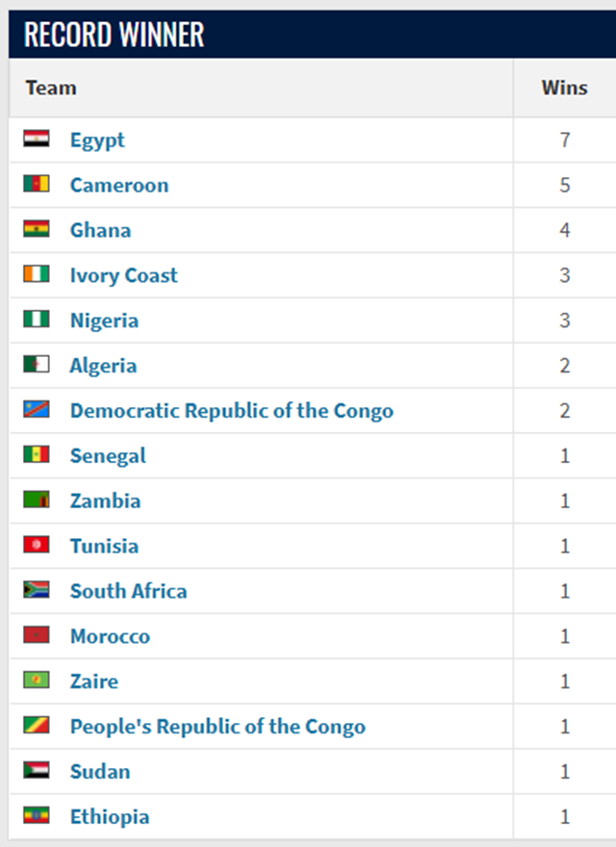
Task: Click the Ivory Coast flag icon
Action: 37,274
